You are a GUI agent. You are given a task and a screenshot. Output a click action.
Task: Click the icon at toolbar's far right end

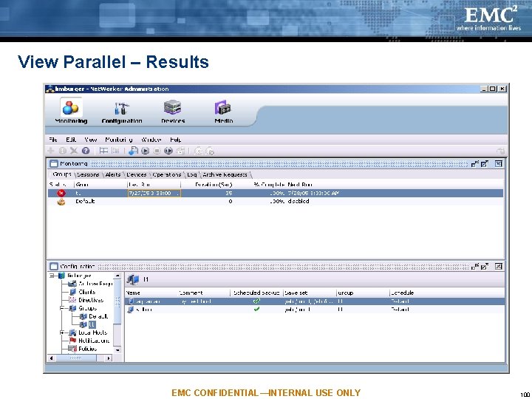501,151
